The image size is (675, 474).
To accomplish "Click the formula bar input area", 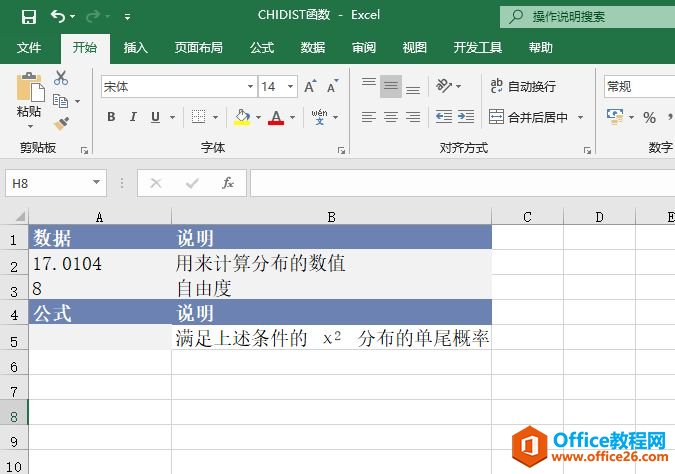I will [463, 183].
